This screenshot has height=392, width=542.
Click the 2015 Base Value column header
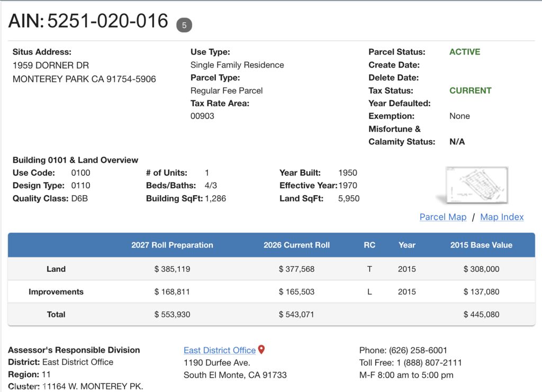click(x=481, y=245)
